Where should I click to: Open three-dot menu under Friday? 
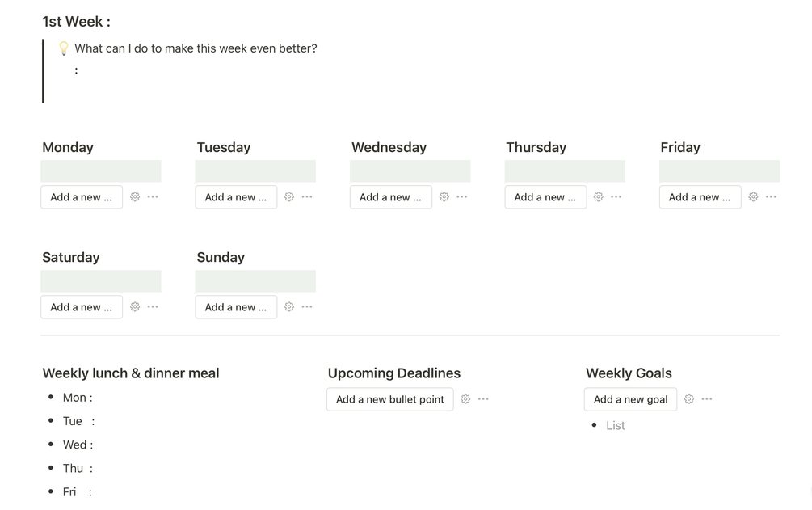tap(771, 197)
